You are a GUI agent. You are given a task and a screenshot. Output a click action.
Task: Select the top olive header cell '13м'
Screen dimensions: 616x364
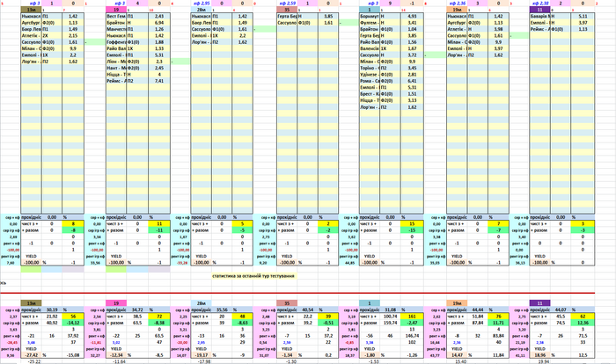pos(31,10)
